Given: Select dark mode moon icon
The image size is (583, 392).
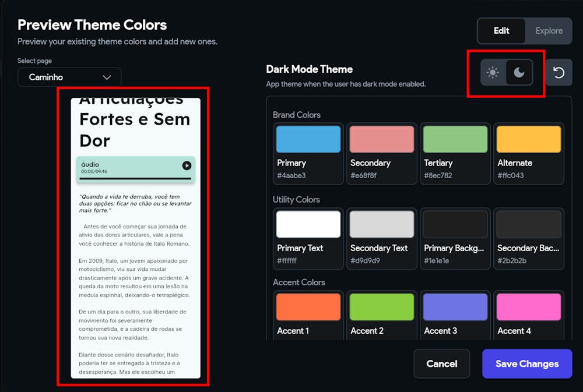Looking at the screenshot, I should pyautogui.click(x=519, y=73).
